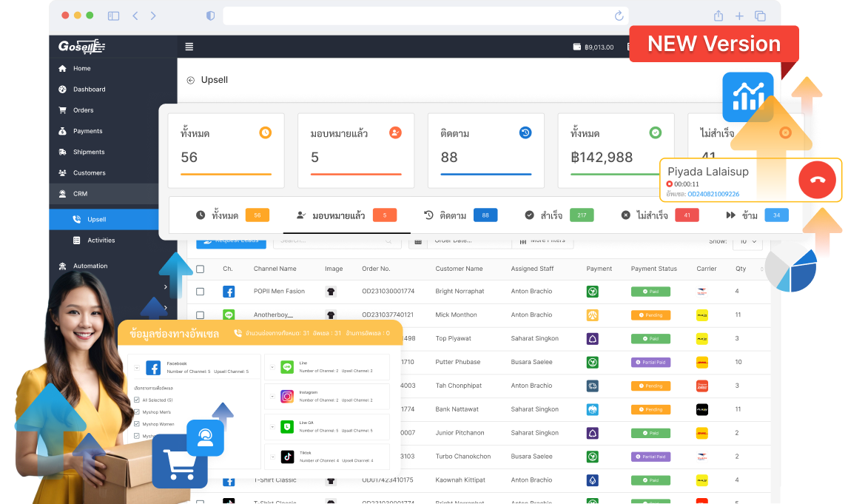This screenshot has height=504, width=848.
Task: Open the hamburger menu in the top bar
Action: click(x=189, y=47)
